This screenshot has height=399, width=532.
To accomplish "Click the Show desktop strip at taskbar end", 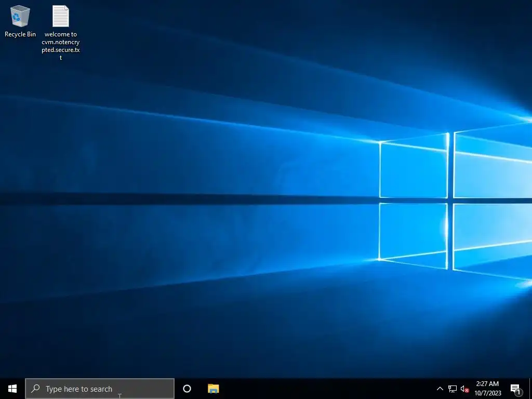I will pyautogui.click(x=530, y=389).
